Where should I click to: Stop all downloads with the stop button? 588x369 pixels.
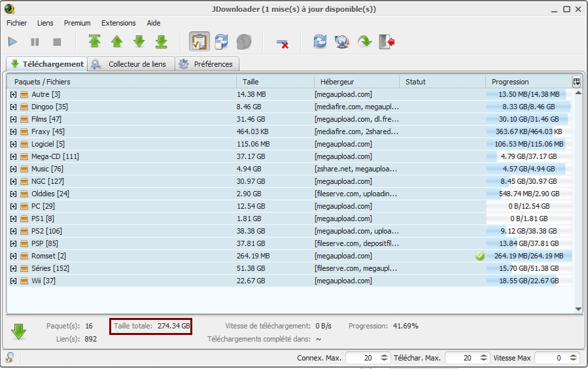tap(57, 42)
